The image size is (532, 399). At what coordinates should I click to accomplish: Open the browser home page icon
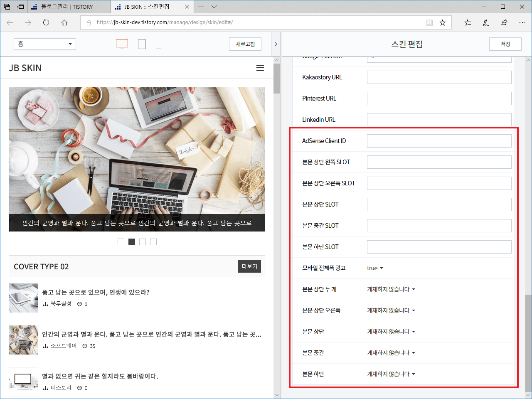64,22
